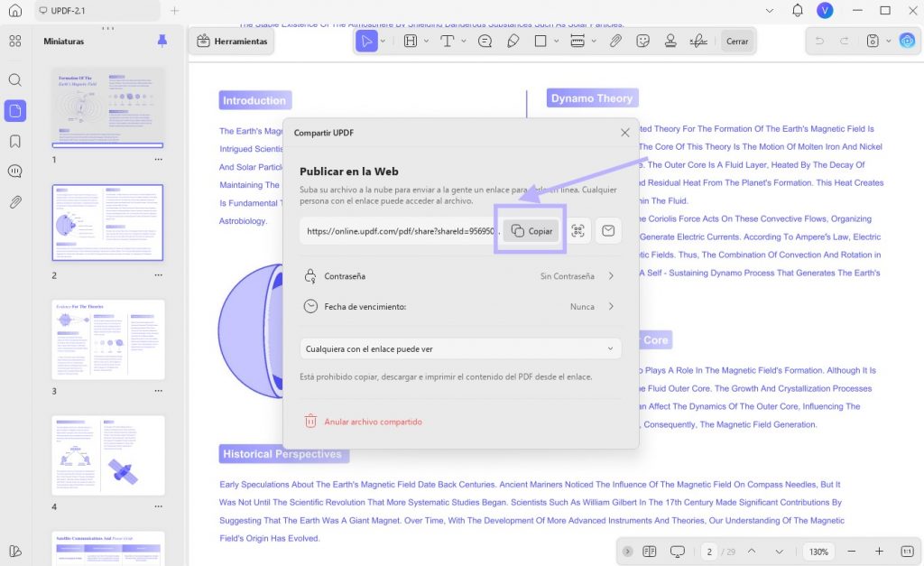Open dropdown next to text tool
The image size is (924, 566).
[x=463, y=42]
